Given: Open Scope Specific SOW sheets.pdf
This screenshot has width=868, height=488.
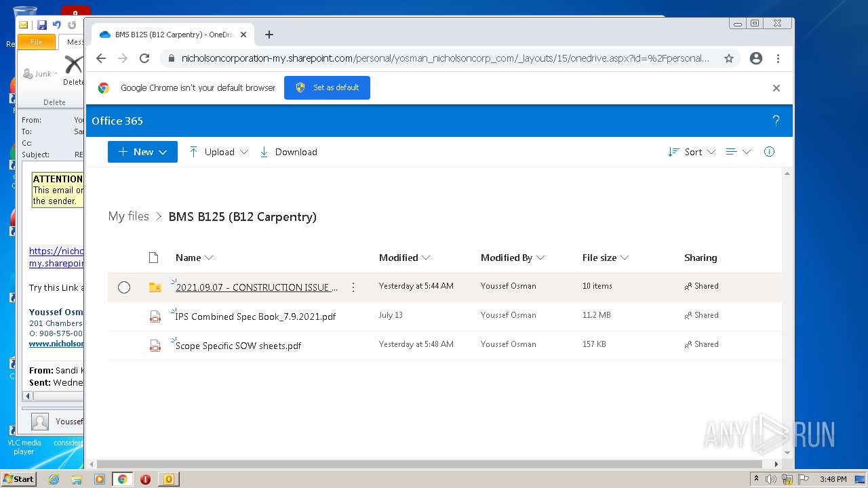Looking at the screenshot, I should click(238, 346).
